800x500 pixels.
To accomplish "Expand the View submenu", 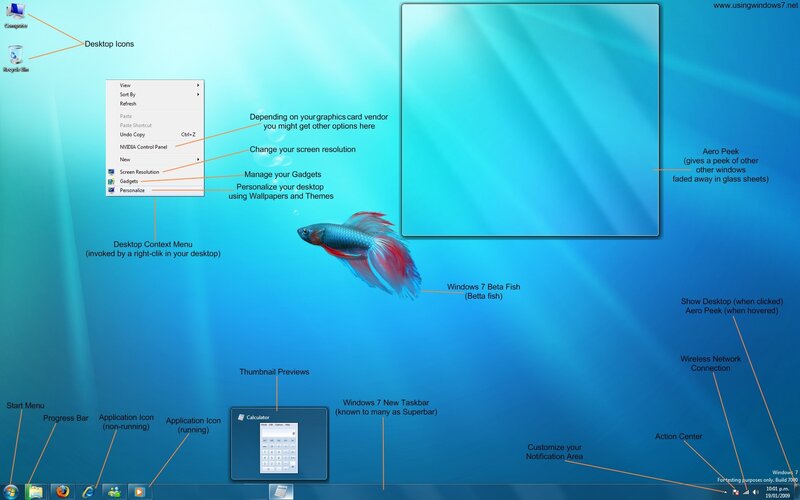I will click(155, 85).
